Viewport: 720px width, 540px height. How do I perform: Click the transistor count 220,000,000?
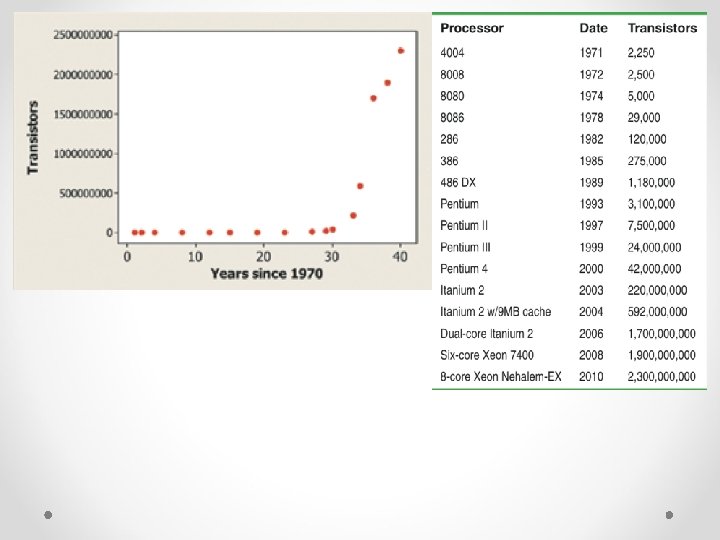point(658,290)
